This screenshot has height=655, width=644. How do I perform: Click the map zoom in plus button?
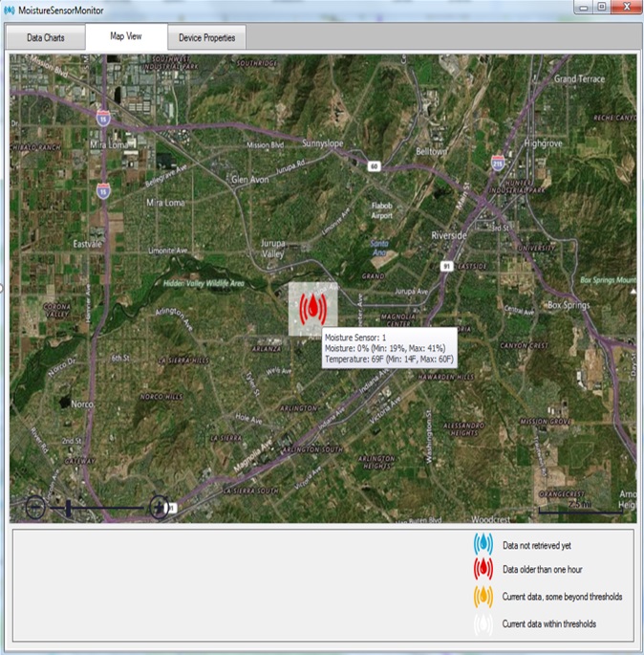(159, 507)
